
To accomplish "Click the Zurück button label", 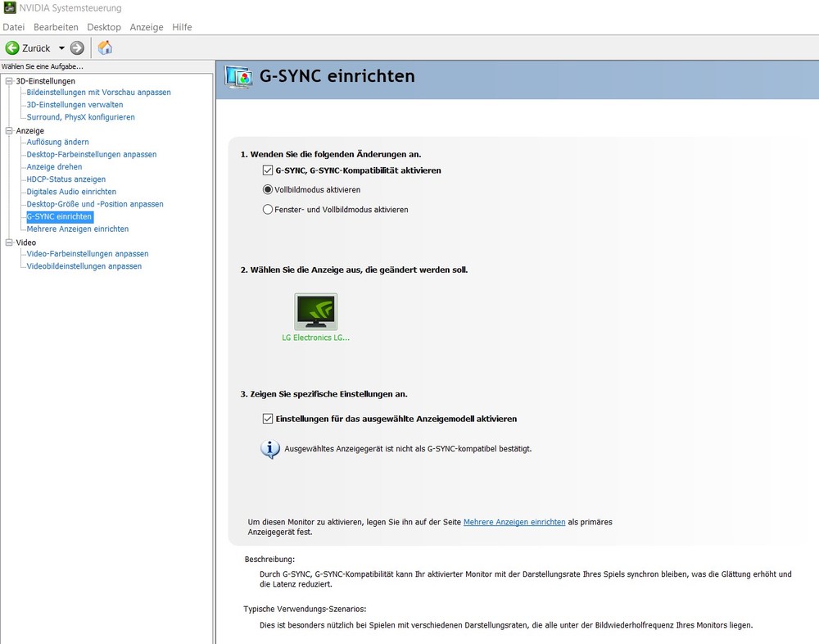I will (36, 48).
